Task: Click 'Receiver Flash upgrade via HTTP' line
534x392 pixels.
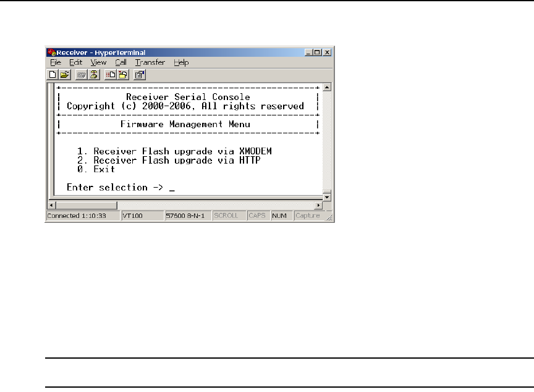Action: tap(169, 161)
